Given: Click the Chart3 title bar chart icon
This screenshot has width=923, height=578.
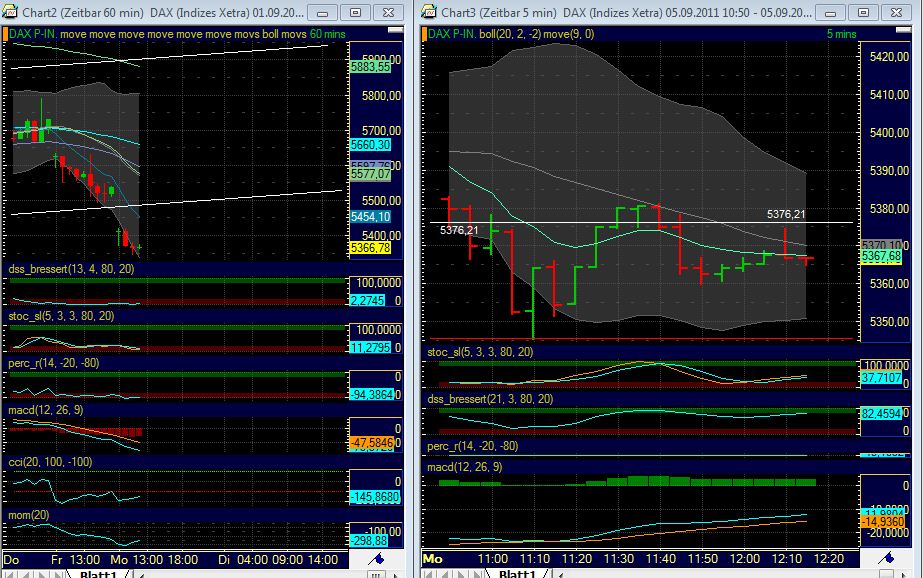Looking at the screenshot, I should point(429,11).
